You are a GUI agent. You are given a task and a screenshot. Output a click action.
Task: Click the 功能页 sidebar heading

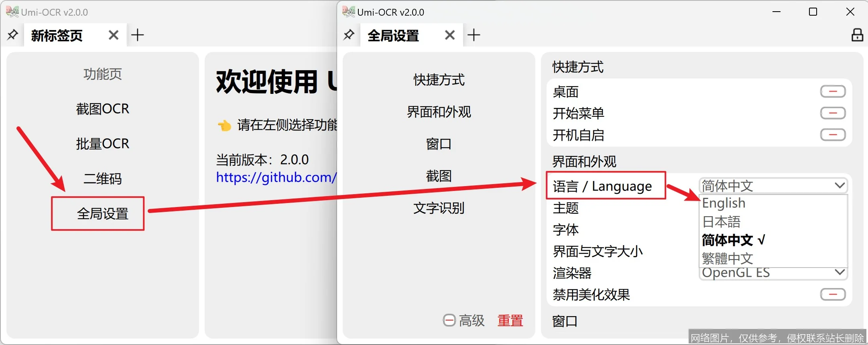click(x=103, y=74)
